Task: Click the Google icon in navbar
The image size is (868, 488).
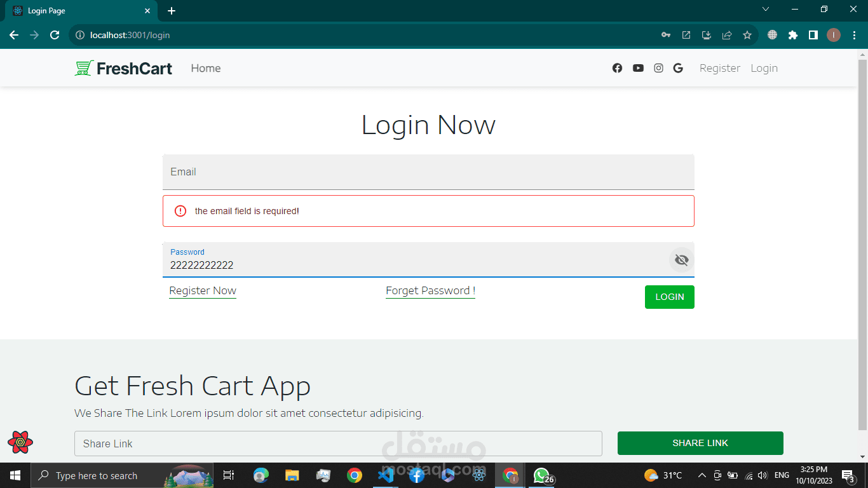Action: (x=678, y=68)
